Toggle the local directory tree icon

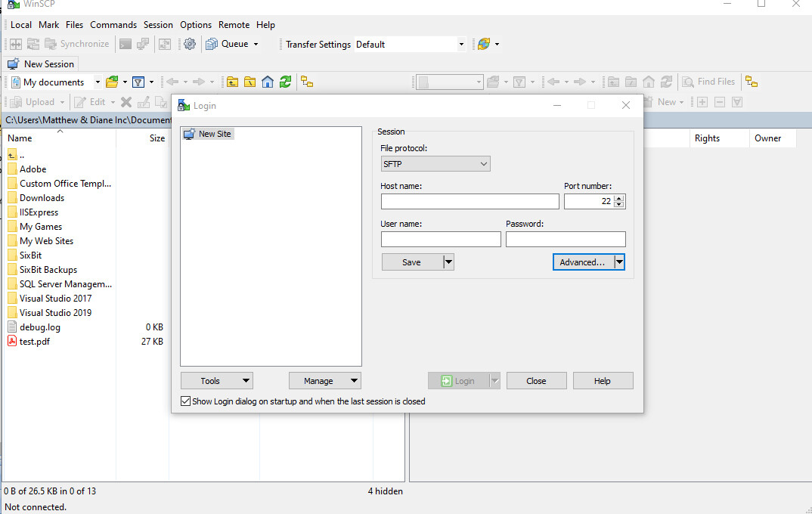pos(307,82)
